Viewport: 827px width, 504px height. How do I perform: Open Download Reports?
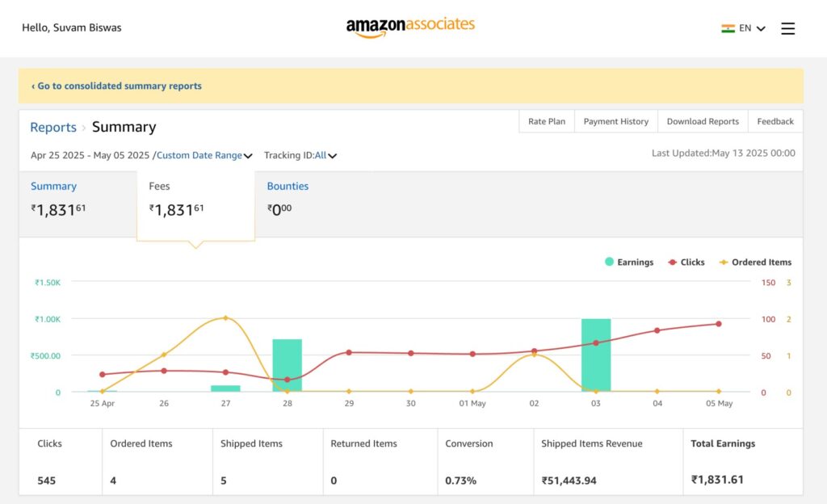click(x=703, y=121)
